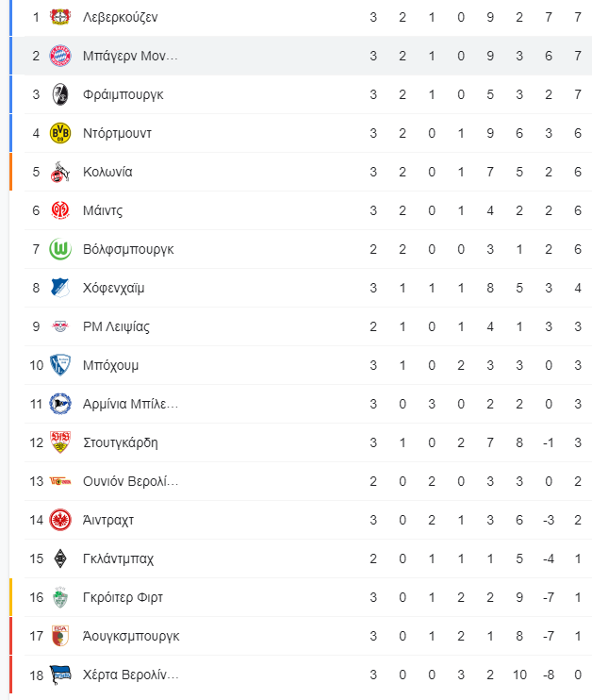Click the Μπόχουμ team name
This screenshot has height=700, width=592.
110,365
